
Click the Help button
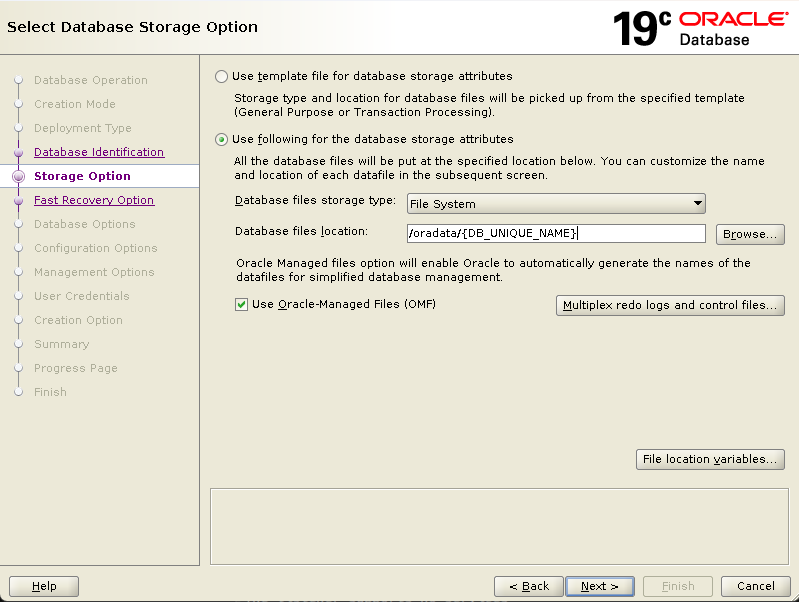pyautogui.click(x=44, y=586)
